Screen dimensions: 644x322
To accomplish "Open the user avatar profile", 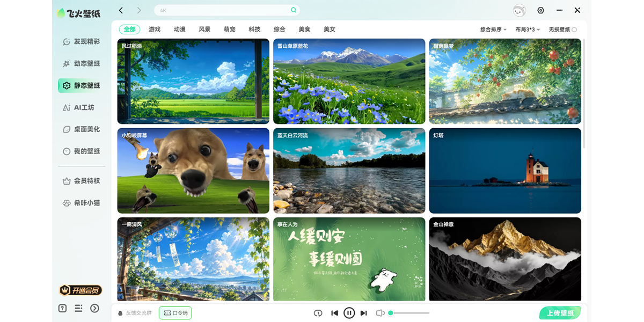I will click(519, 10).
